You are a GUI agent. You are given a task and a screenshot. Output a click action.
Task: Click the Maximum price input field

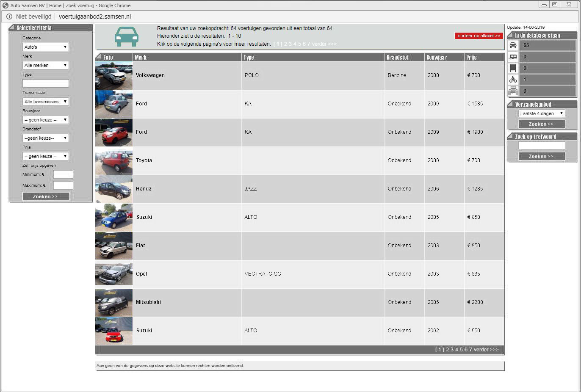(63, 185)
